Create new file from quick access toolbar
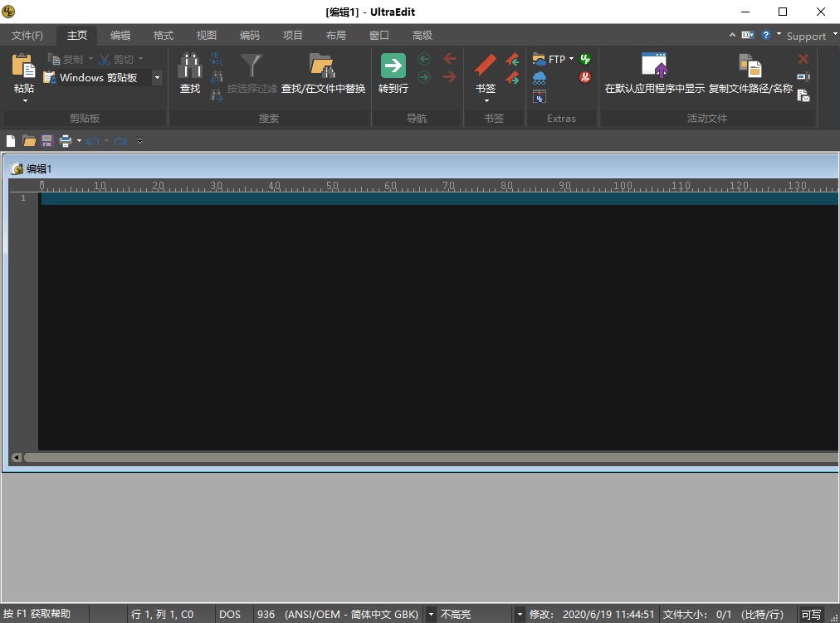This screenshot has width=840, height=623. [x=11, y=141]
